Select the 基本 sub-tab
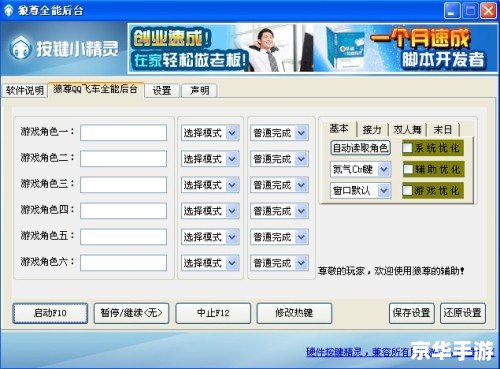Image resolution: width=500 pixels, height=369 pixels. click(339, 128)
